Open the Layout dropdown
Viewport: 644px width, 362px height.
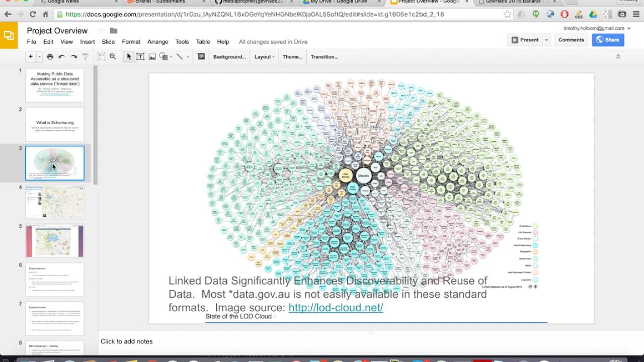(264, 57)
